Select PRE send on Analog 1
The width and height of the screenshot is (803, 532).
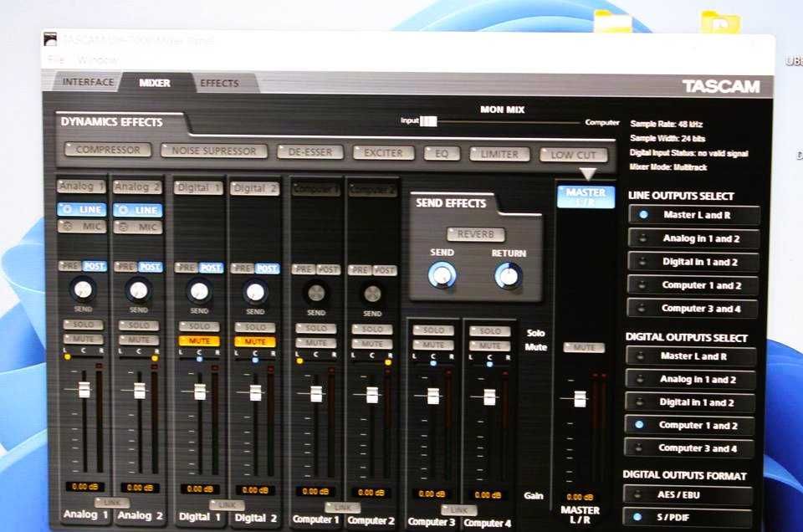pos(70,266)
